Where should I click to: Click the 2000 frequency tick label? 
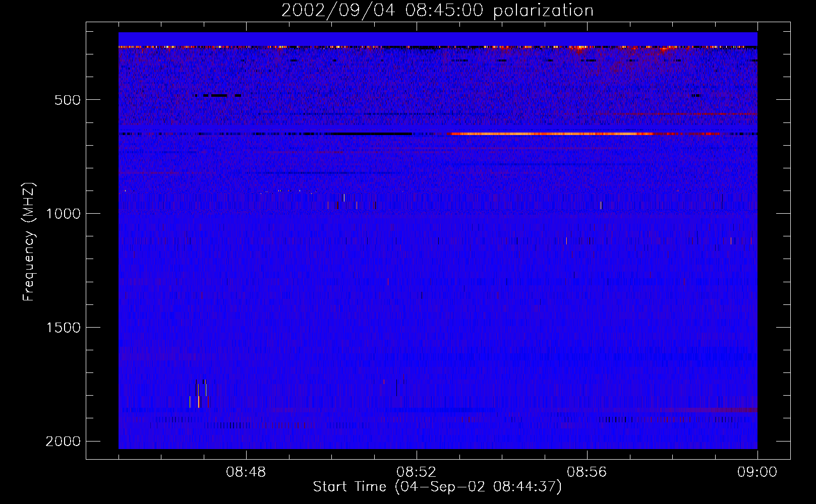[x=63, y=442]
